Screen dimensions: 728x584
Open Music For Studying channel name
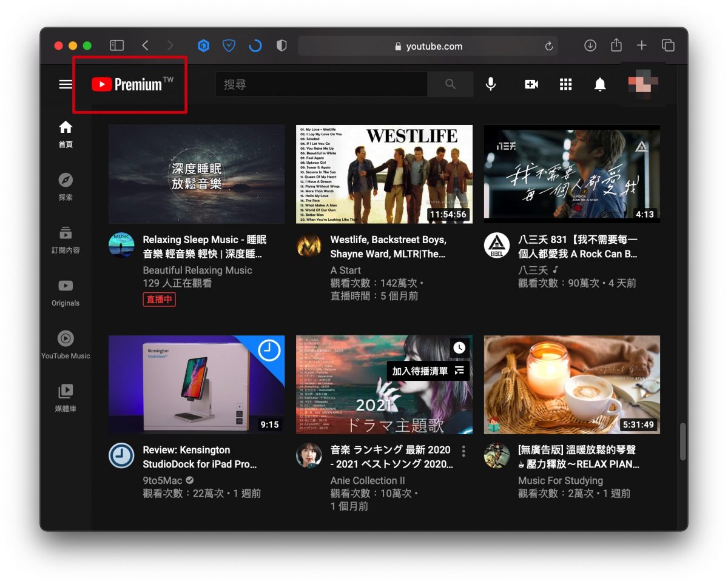tap(561, 481)
